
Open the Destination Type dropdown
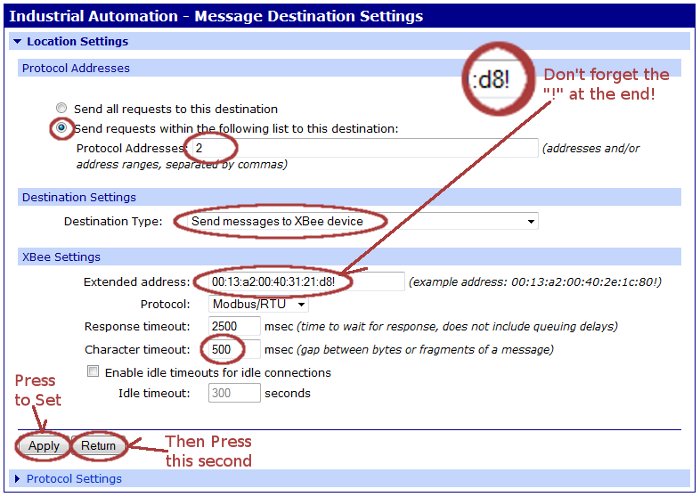pos(355,221)
